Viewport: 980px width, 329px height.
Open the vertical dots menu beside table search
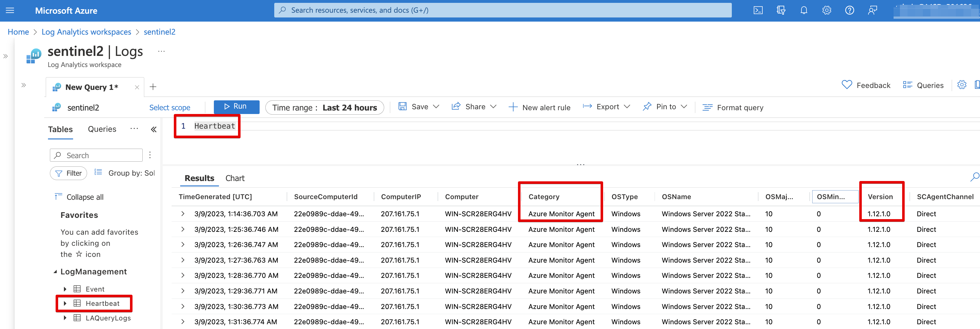click(x=150, y=155)
